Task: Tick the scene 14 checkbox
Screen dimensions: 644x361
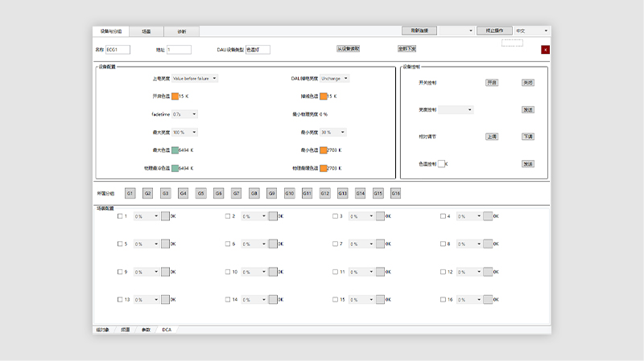Action: [x=228, y=299]
